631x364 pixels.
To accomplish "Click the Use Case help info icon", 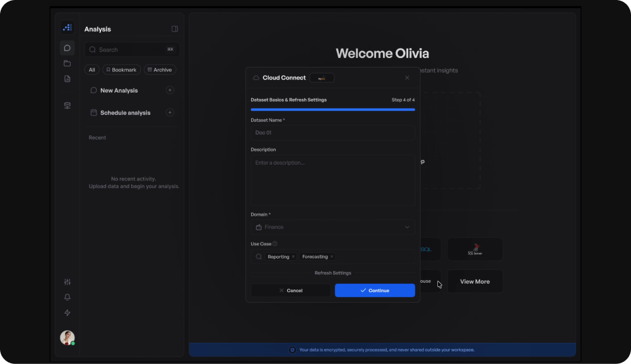I will tap(275, 244).
